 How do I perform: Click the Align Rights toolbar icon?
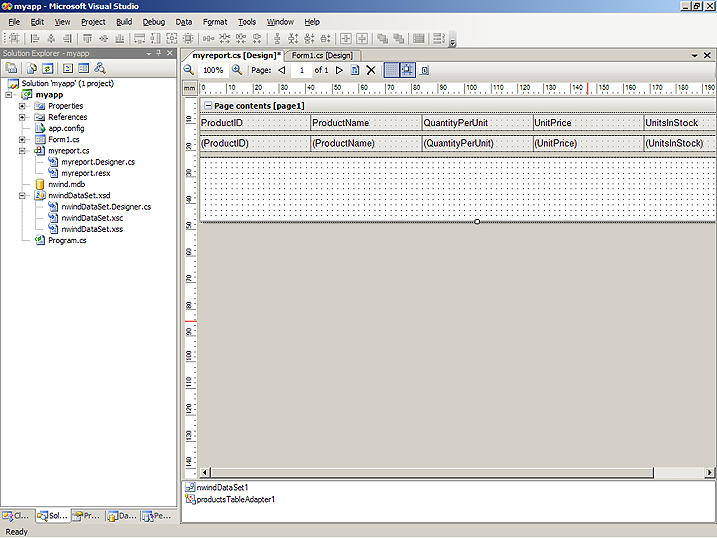(x=67, y=38)
